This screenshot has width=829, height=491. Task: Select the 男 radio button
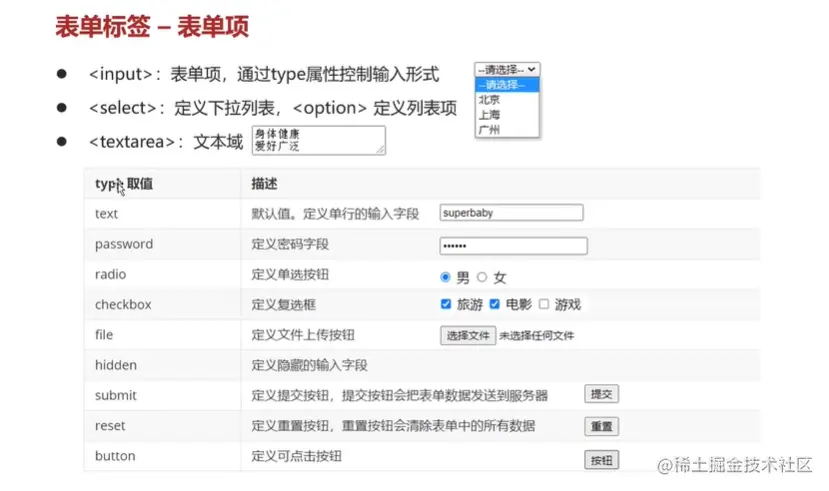pyautogui.click(x=445, y=277)
